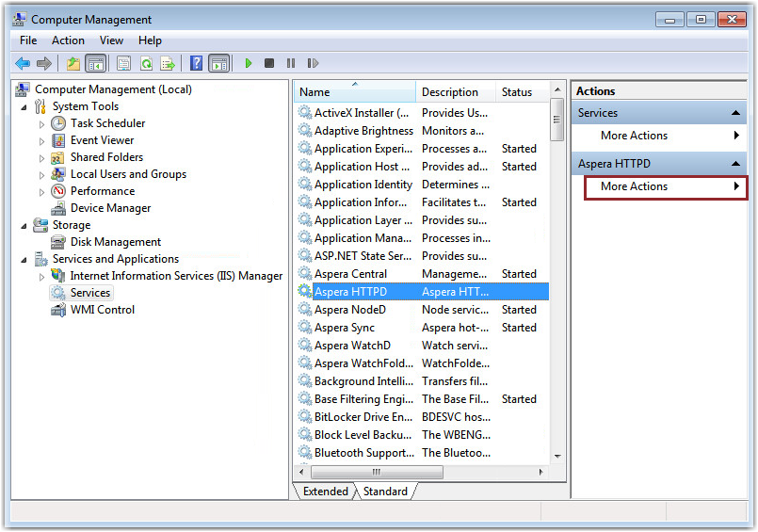
Task: Select the ASP.NET State Service row
Action: (422, 255)
